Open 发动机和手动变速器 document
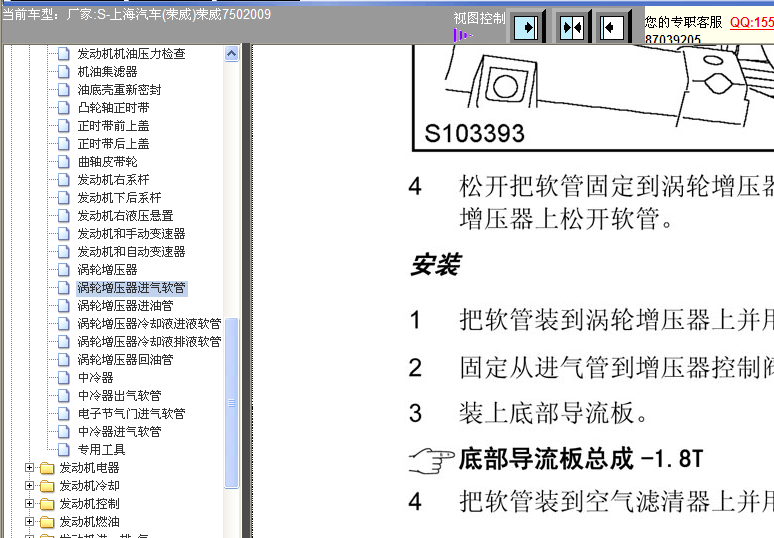This screenshot has width=774, height=538. (131, 234)
